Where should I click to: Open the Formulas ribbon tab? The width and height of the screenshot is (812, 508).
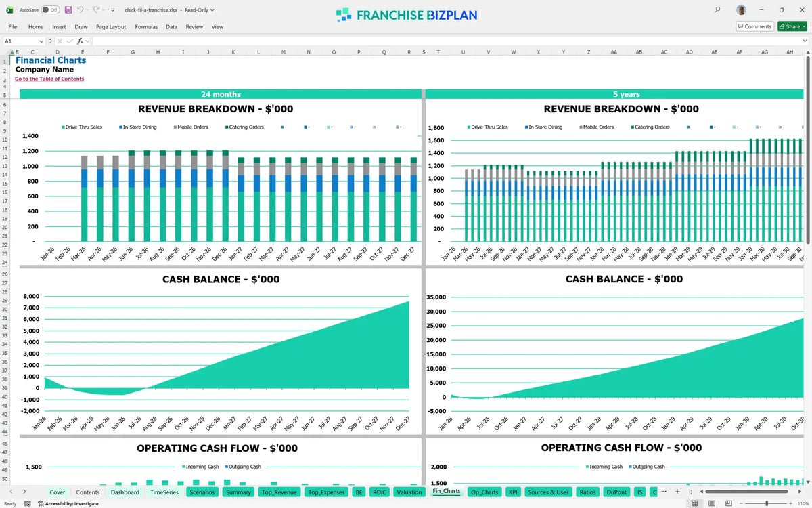point(146,27)
